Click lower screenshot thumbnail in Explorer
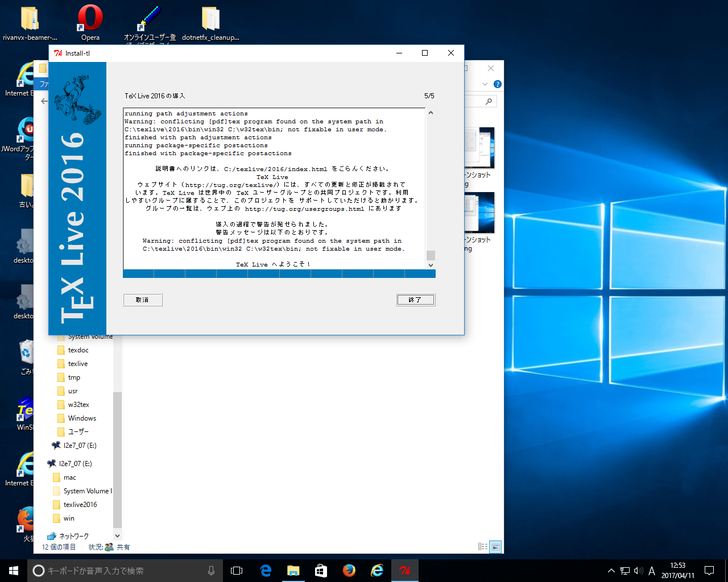Image resolution: width=728 pixels, height=582 pixels. (479, 213)
